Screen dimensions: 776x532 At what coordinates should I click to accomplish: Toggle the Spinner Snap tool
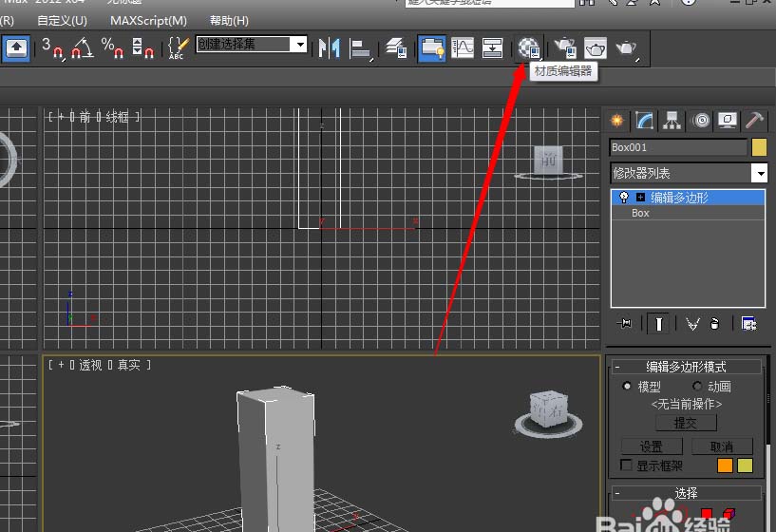(142, 48)
